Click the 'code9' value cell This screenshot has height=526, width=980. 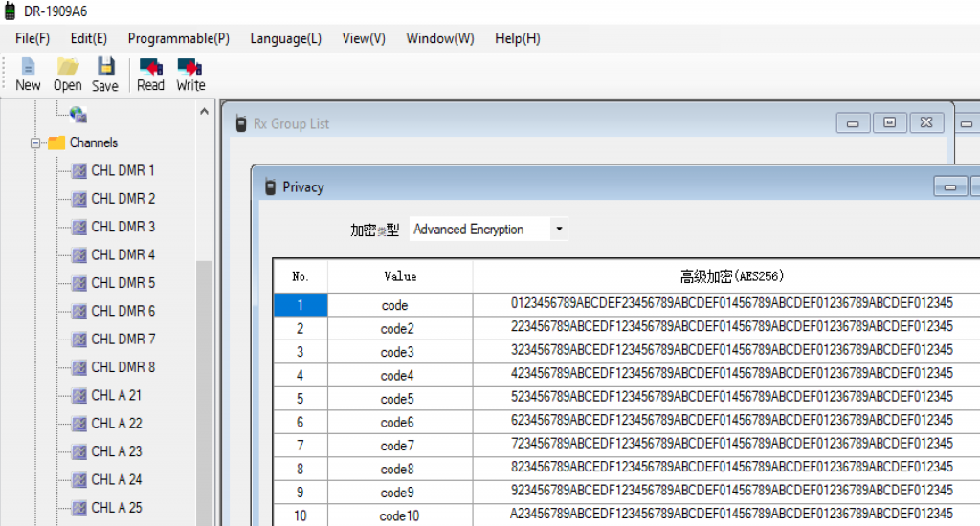coord(400,493)
